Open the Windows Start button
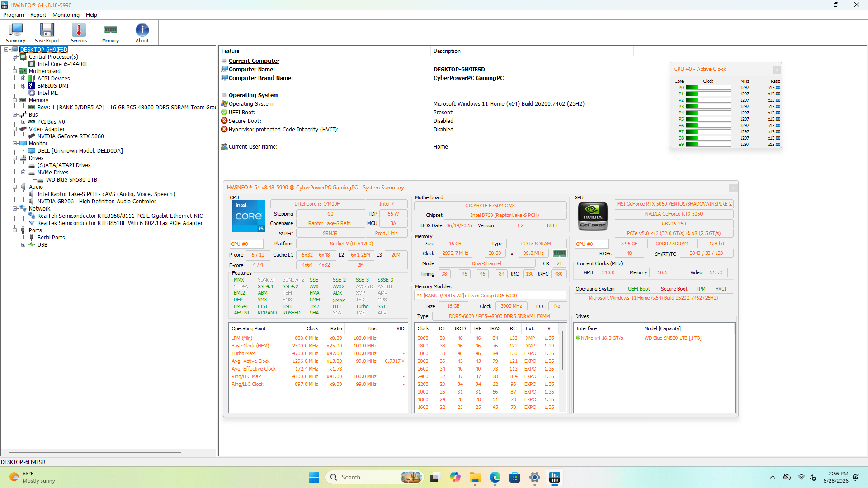Image resolution: width=868 pixels, height=488 pixels. coord(314,477)
